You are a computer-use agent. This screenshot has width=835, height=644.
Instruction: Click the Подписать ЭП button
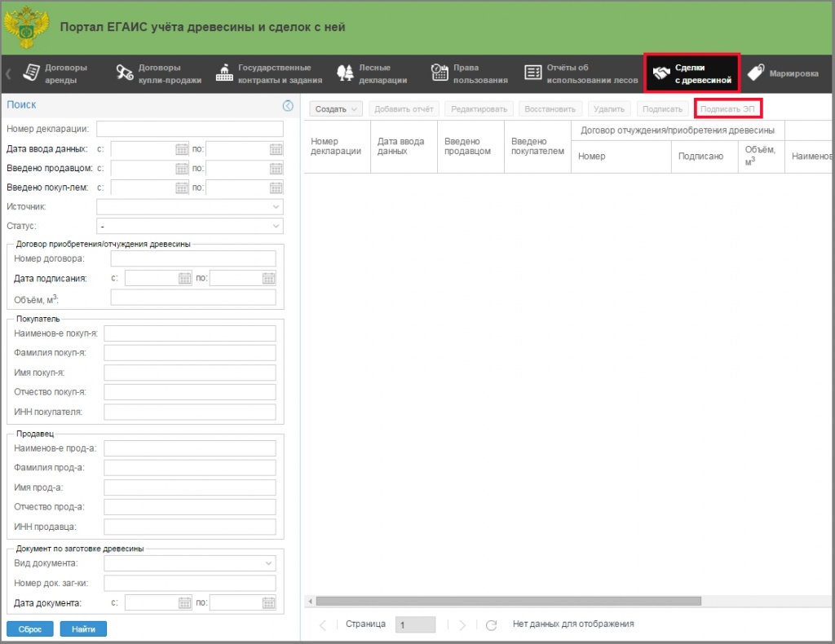click(727, 109)
